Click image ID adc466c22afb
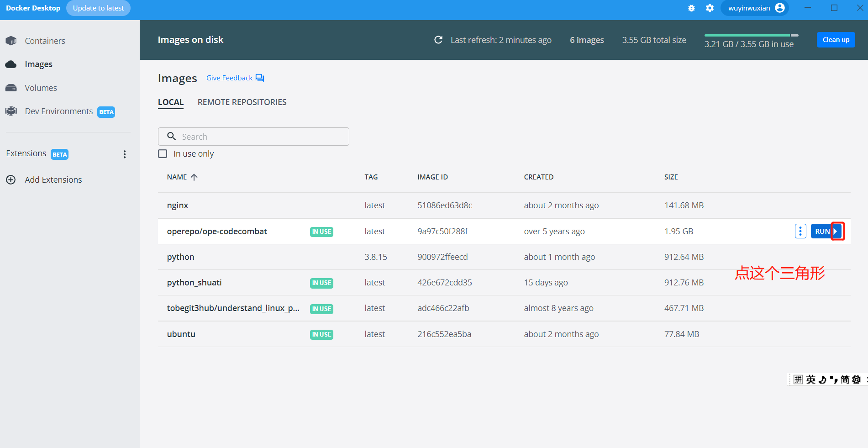 (443, 308)
